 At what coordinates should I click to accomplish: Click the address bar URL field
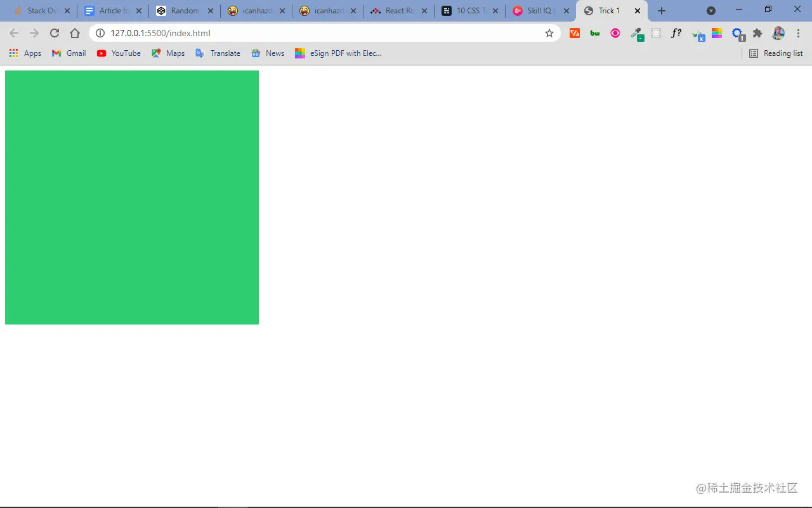click(x=317, y=33)
